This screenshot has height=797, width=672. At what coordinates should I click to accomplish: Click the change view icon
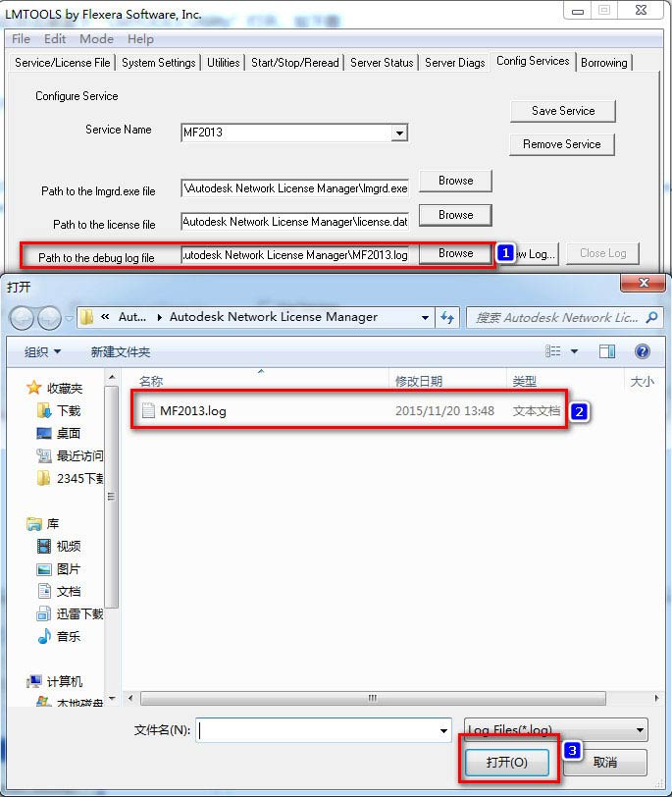coord(552,351)
